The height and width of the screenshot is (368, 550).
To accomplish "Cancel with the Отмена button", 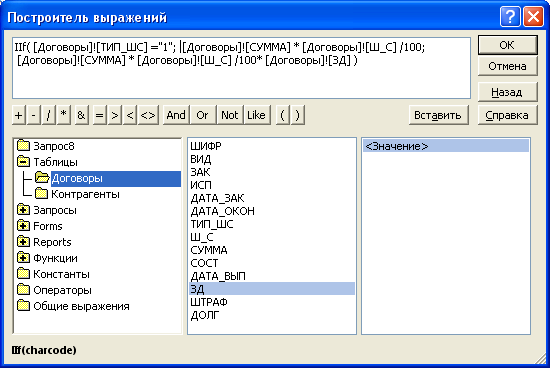I will click(x=507, y=66).
